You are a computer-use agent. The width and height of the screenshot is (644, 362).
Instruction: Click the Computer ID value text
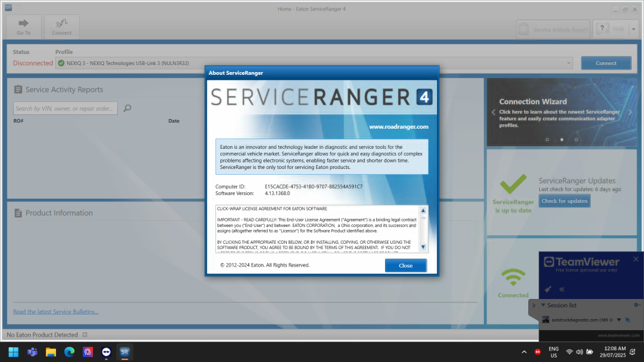[314, 187]
